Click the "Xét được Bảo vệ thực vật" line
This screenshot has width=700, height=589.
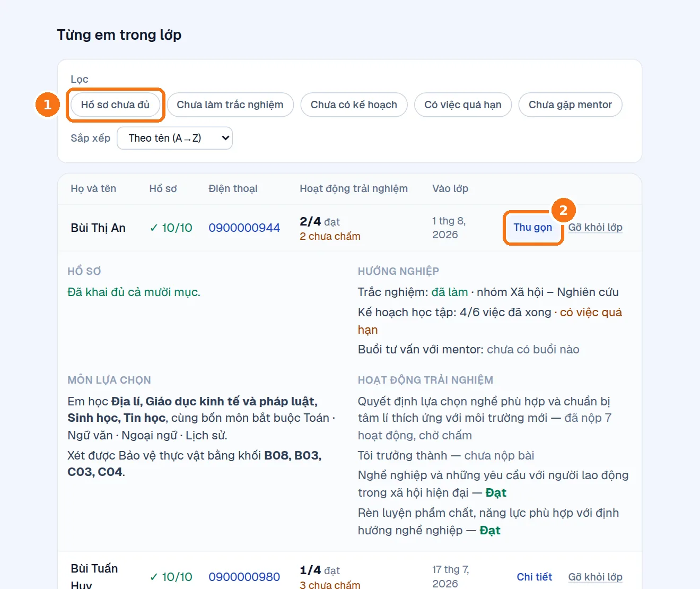tap(195, 464)
